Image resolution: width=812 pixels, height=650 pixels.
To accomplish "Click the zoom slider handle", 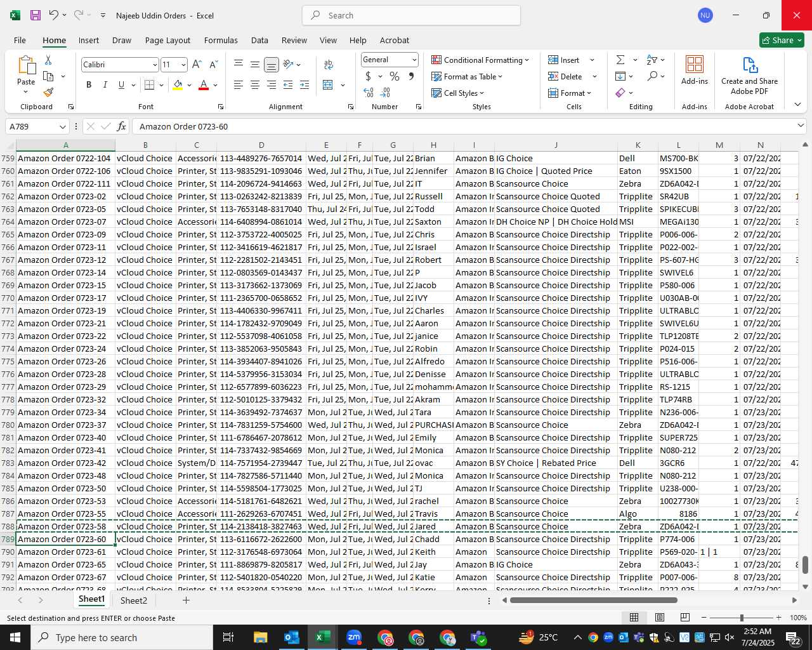I will tap(742, 618).
